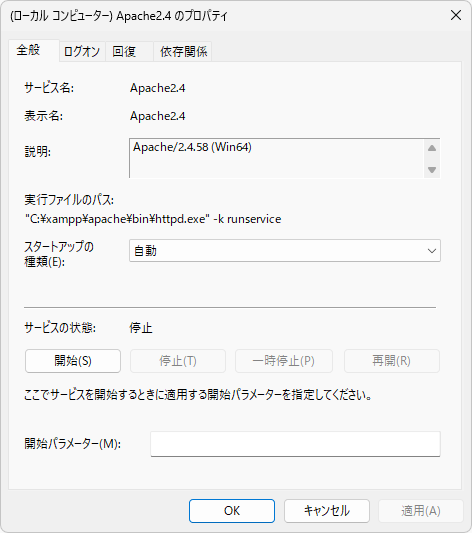Focus the 開始パラメーター input field
Screen dimensions: 472x533
pyautogui.click(x=295, y=444)
